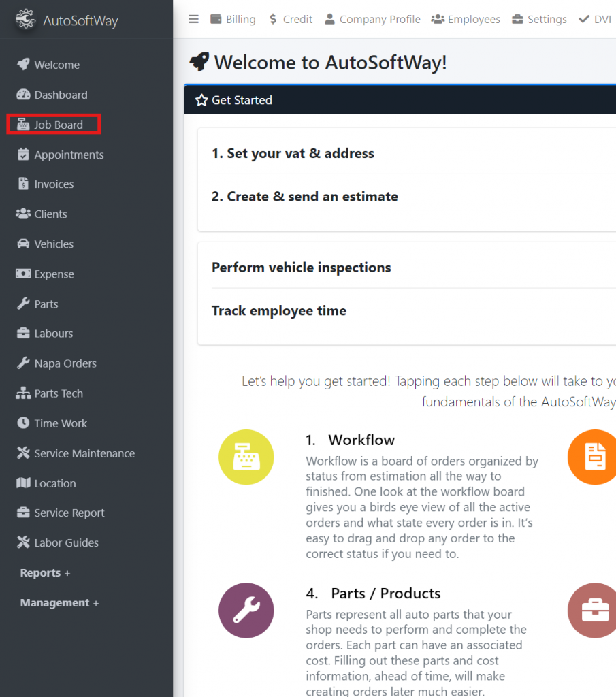
Task: Click the Napa Orders wrench icon
Action: [23, 363]
